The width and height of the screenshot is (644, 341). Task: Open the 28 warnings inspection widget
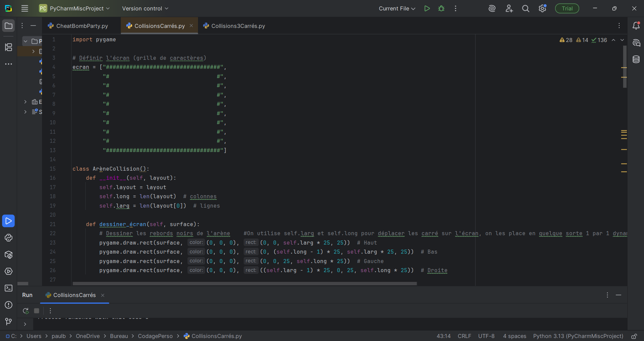point(566,40)
